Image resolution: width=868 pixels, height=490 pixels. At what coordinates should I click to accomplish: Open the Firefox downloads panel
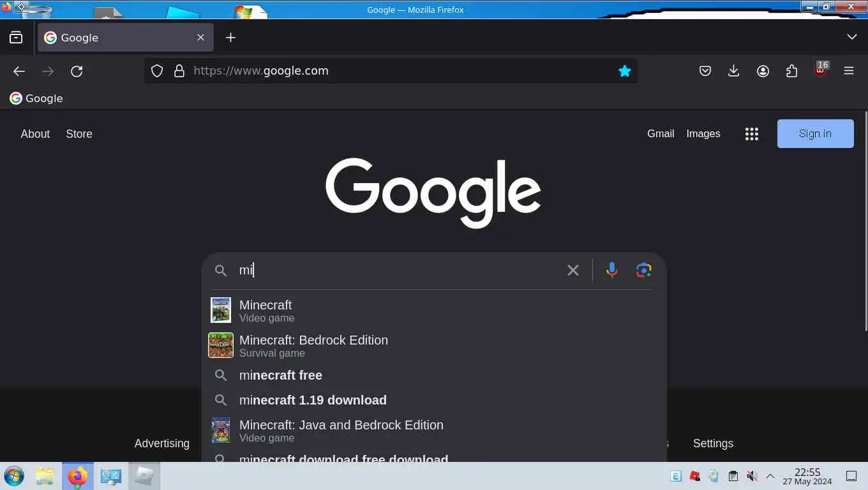(734, 71)
